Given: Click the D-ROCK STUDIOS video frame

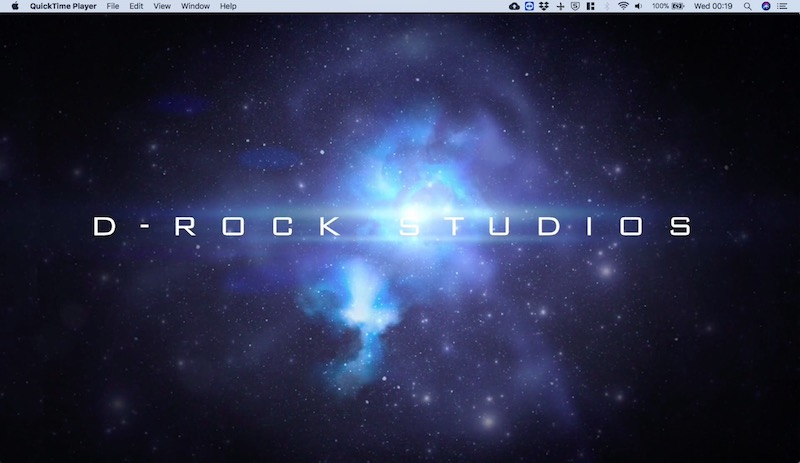Looking at the screenshot, I should coord(400,238).
